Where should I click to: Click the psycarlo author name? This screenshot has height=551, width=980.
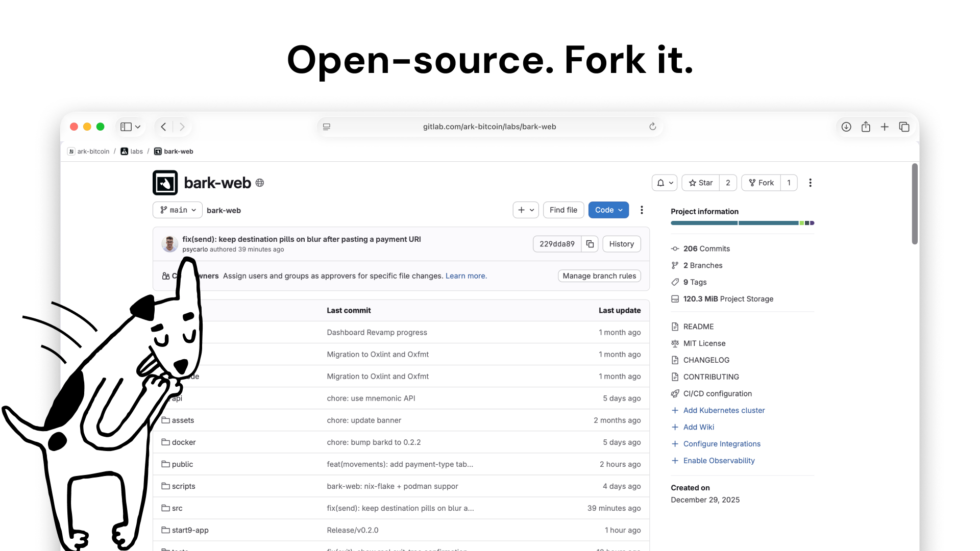click(195, 249)
